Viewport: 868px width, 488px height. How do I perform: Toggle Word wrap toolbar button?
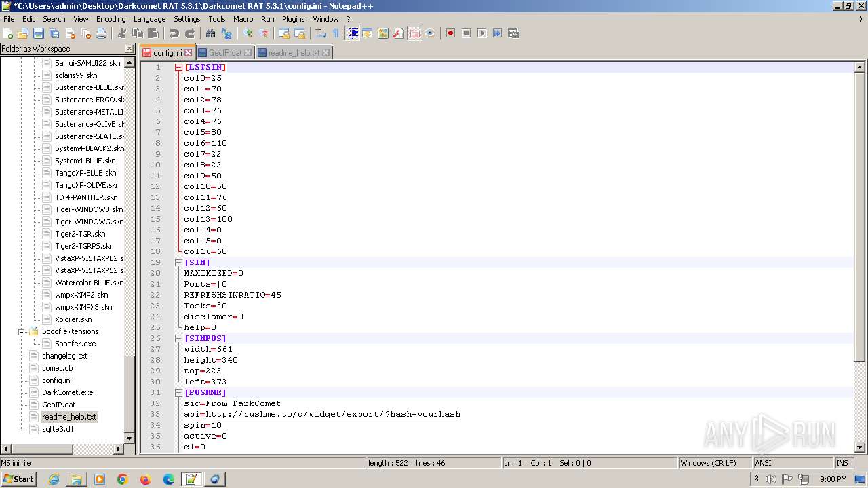coord(321,33)
